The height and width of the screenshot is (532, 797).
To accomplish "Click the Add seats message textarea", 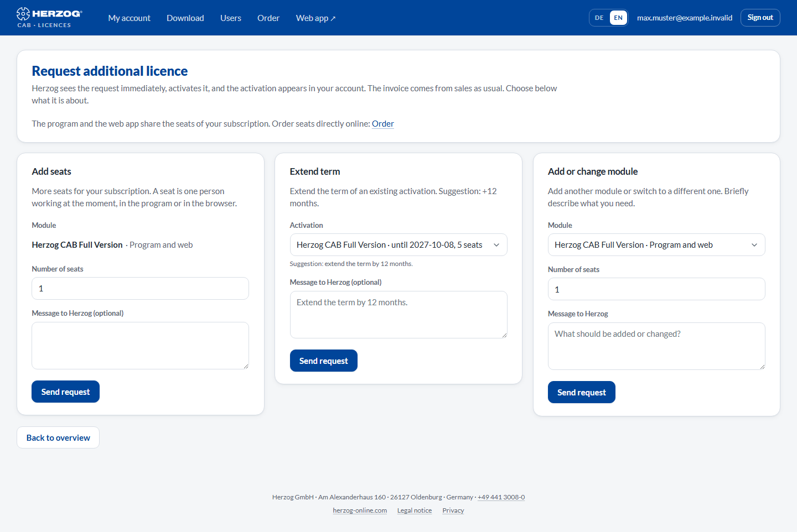I will 141,346.
